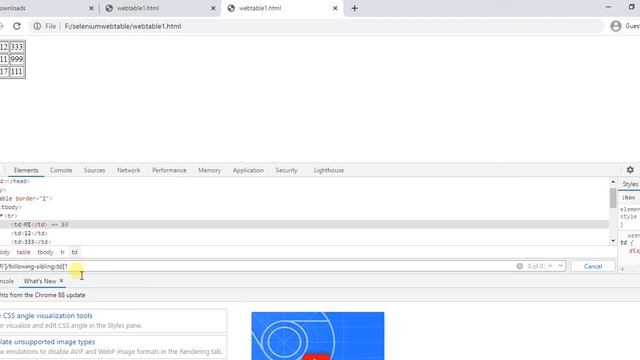Open the Lighthouse panel tab

[x=329, y=170]
